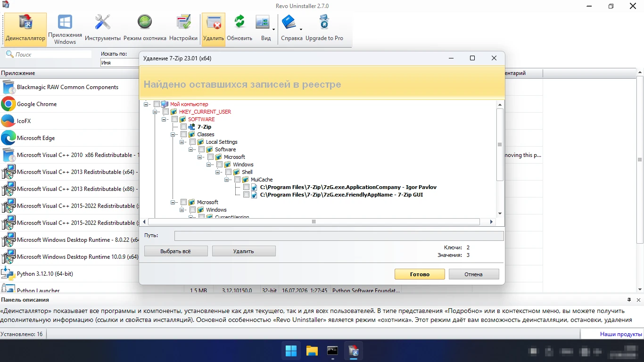This screenshot has width=644, height=362.
Task: Open the Искать по combo box
Action: point(119,63)
